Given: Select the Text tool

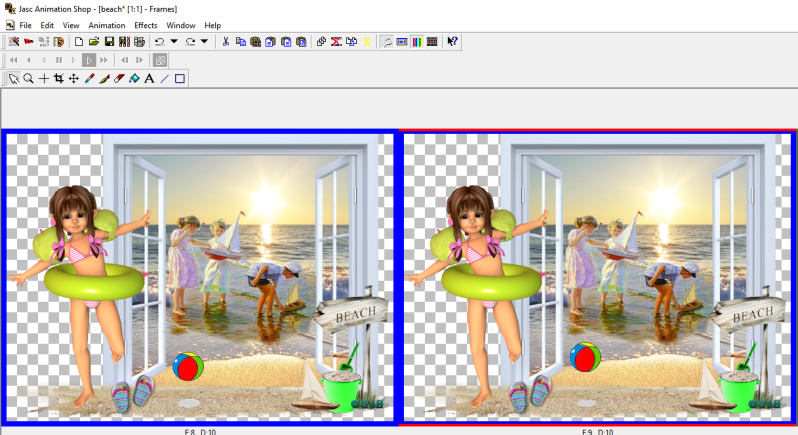Looking at the screenshot, I should click(x=149, y=78).
